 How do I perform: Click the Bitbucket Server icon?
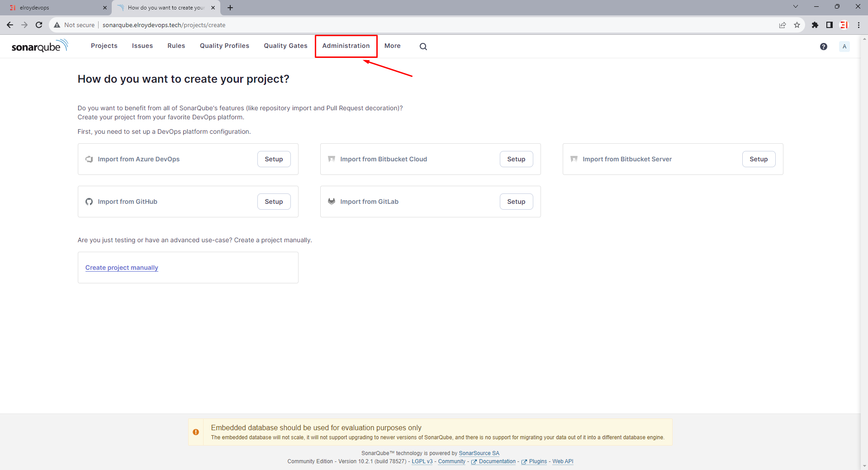coord(574,159)
